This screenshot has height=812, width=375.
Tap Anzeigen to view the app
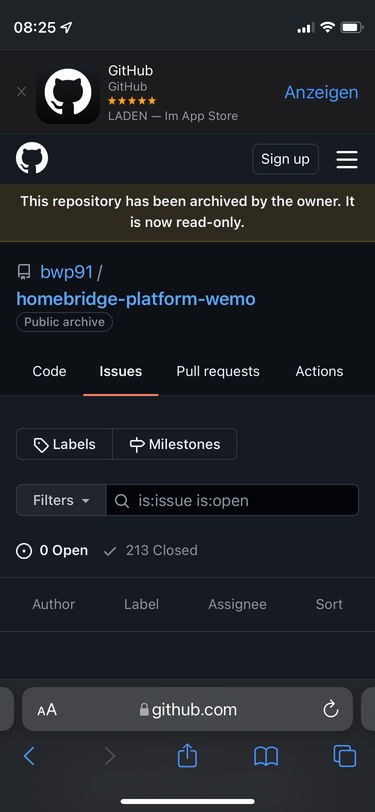[321, 92]
